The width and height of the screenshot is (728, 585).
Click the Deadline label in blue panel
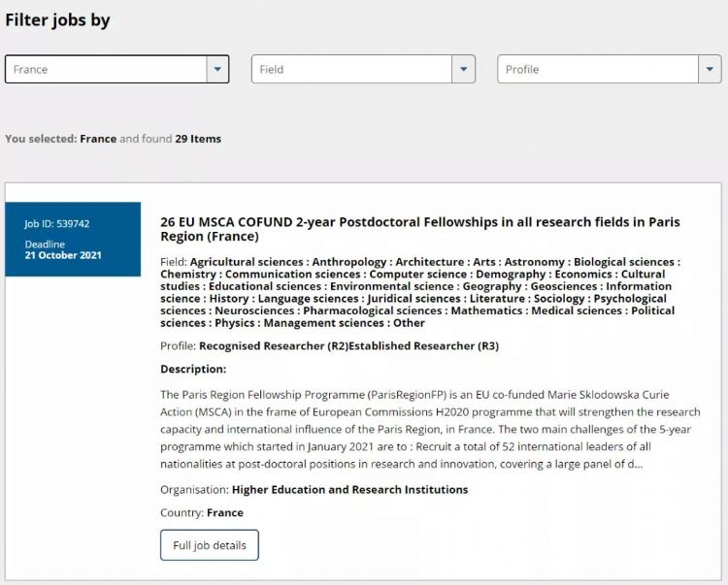[45, 244]
